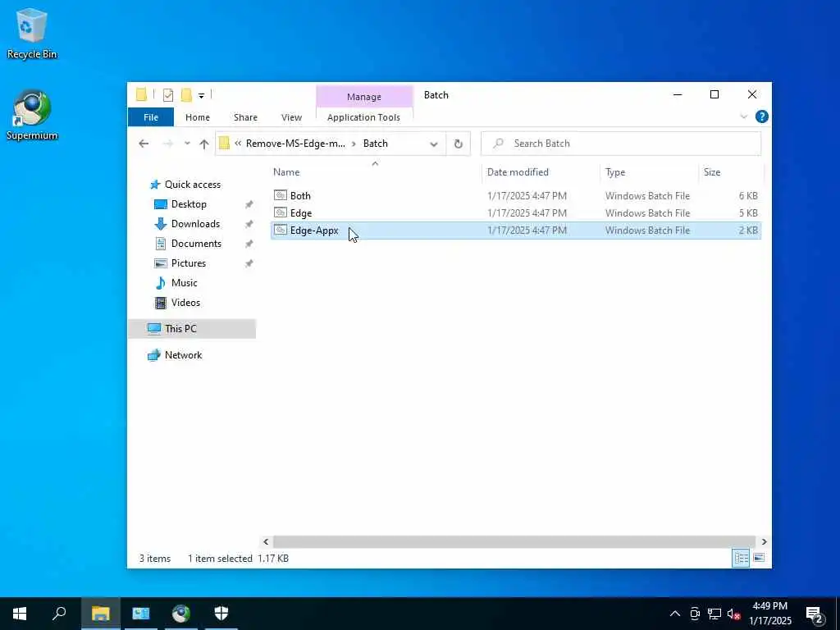The width and height of the screenshot is (840, 630).
Task: Go up one folder level
Action: point(204,144)
